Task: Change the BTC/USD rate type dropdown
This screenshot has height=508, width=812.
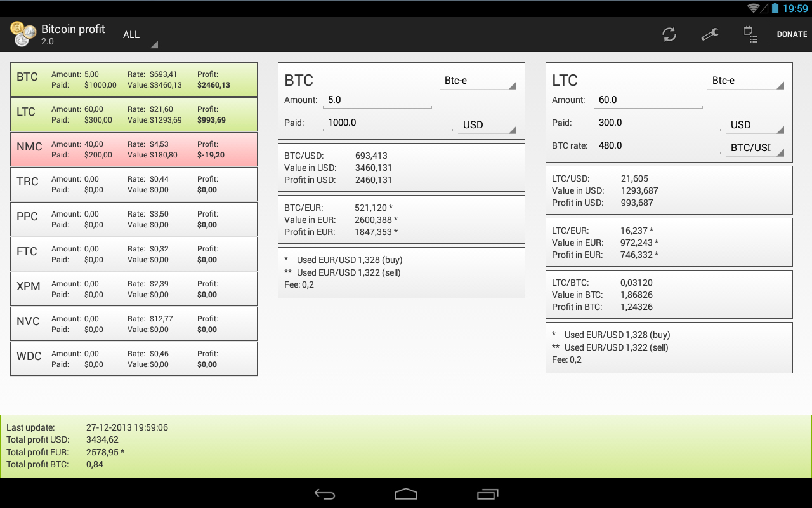Action: pos(754,148)
